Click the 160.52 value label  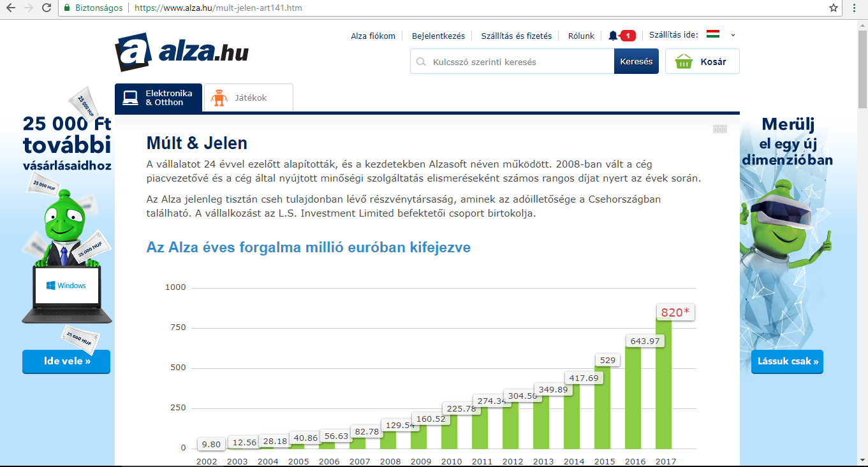coord(431,419)
